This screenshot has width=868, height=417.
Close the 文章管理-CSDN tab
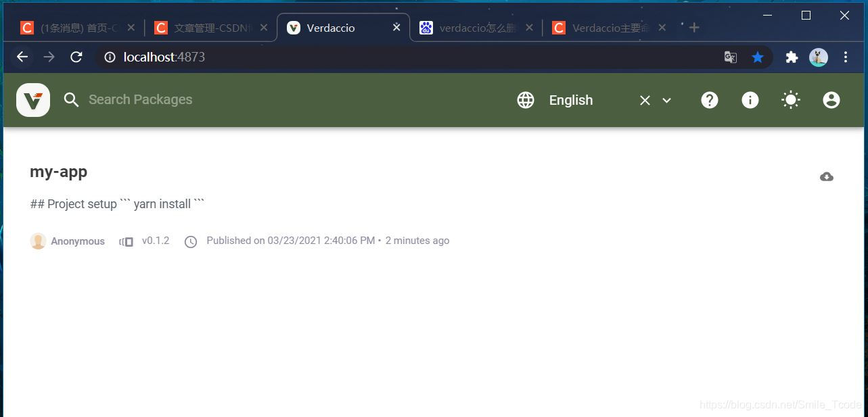pyautogui.click(x=264, y=28)
